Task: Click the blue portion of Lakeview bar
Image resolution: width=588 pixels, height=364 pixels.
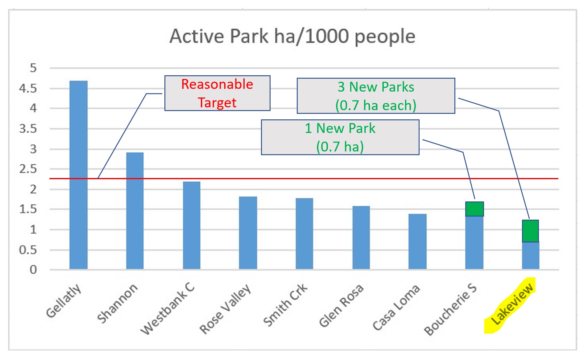Action: point(530,256)
